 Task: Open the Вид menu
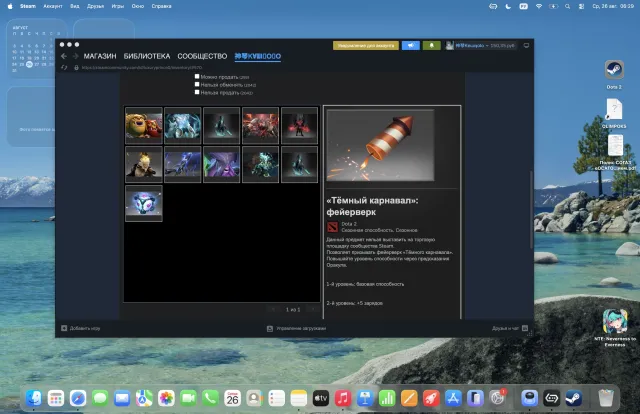point(75,6)
